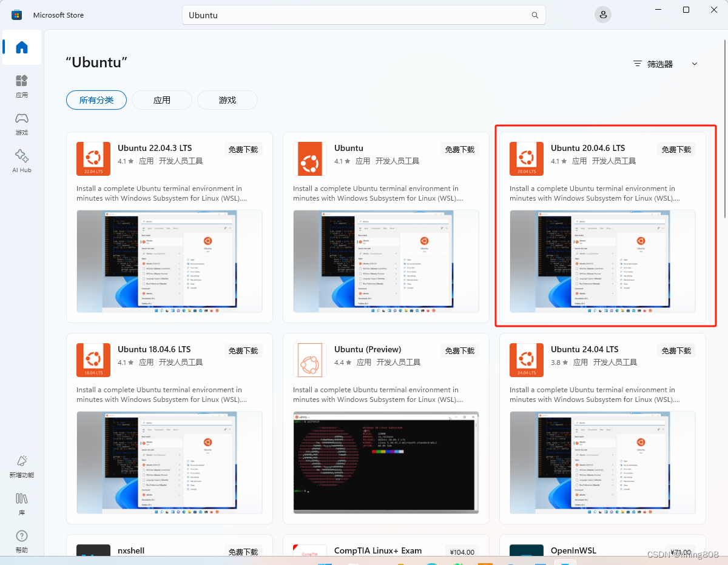Open the 库 library in the sidebar

(x=22, y=504)
